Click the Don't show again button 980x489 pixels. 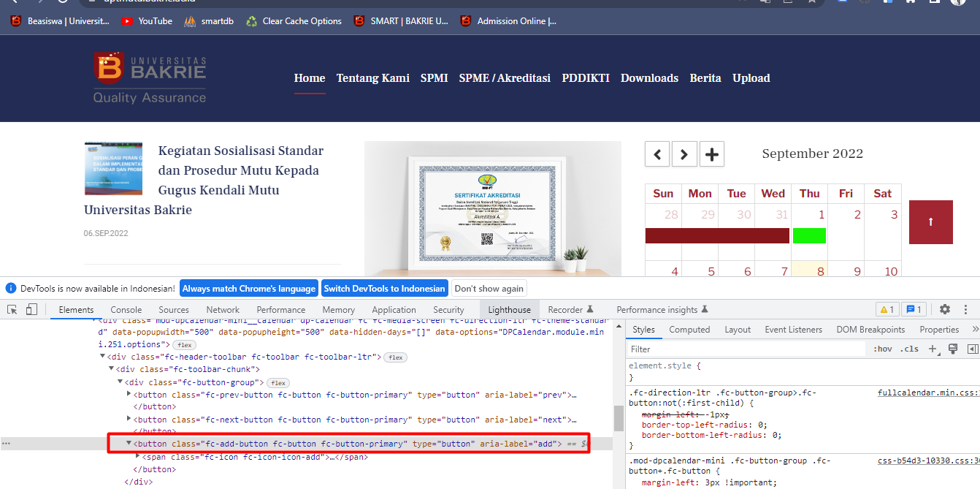489,288
